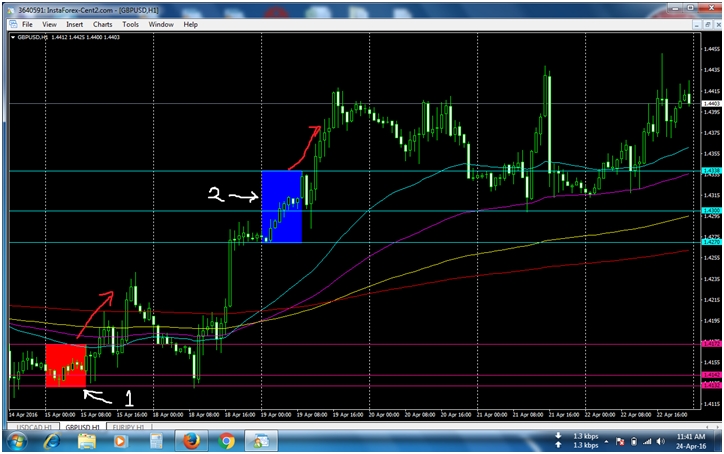Click the 1.4172 magenta level price label
This screenshot has height=454, width=724.
(711, 344)
